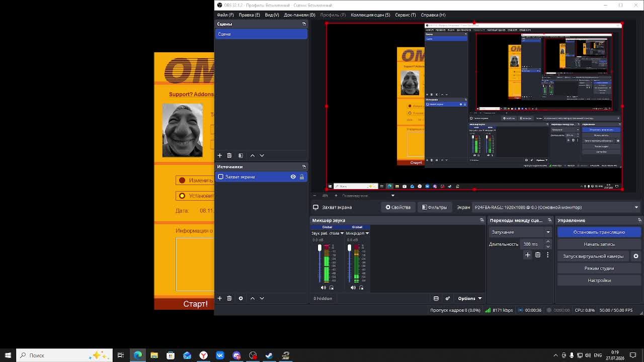Open Steam from the taskbar

[269, 355]
